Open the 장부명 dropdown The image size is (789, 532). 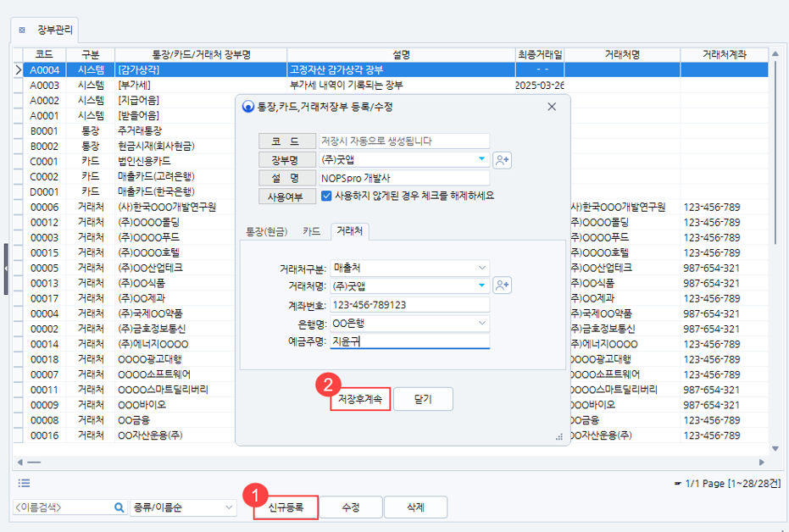(481, 159)
